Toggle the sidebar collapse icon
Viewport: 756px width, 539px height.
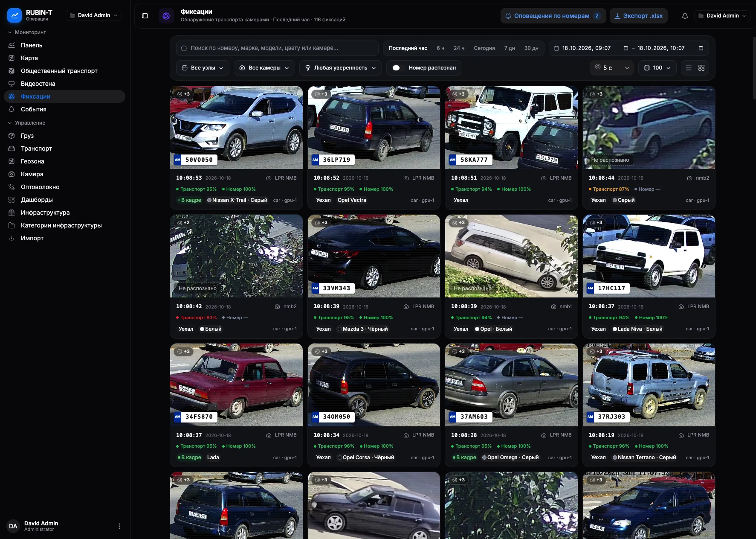(x=145, y=16)
